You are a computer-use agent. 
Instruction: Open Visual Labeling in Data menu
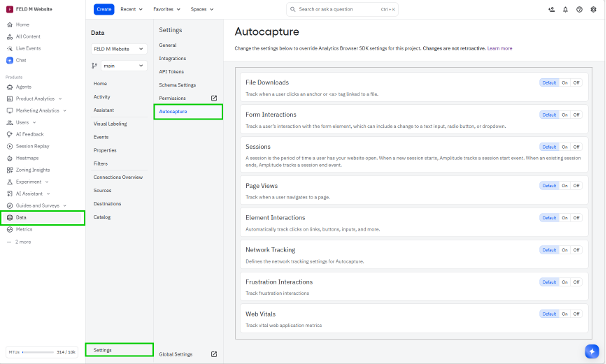110,124
